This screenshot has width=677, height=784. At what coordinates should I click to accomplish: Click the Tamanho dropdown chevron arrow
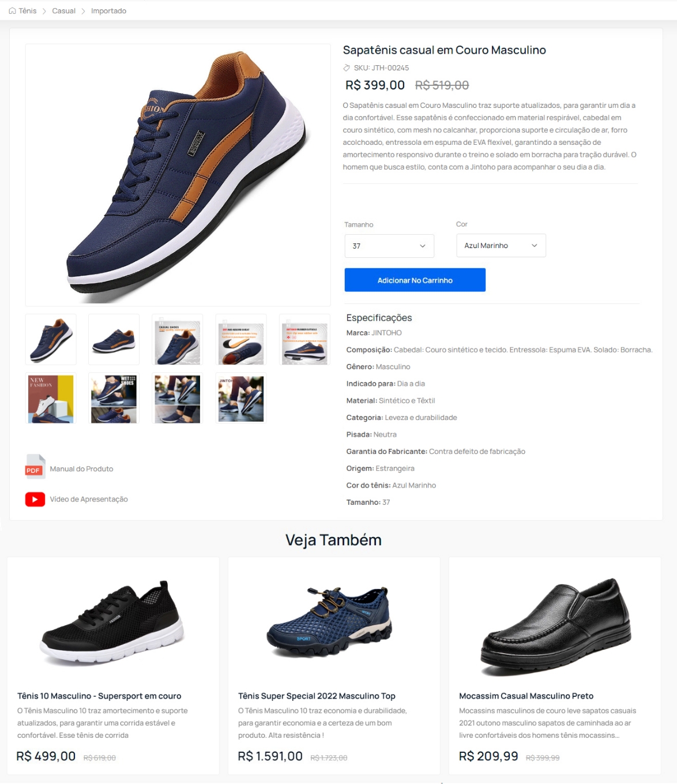(x=423, y=246)
